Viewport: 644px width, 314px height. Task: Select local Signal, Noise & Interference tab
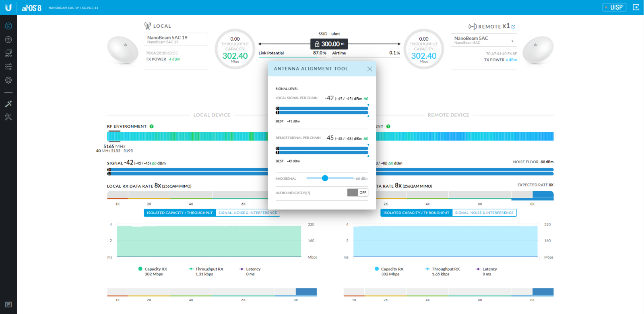(248, 213)
